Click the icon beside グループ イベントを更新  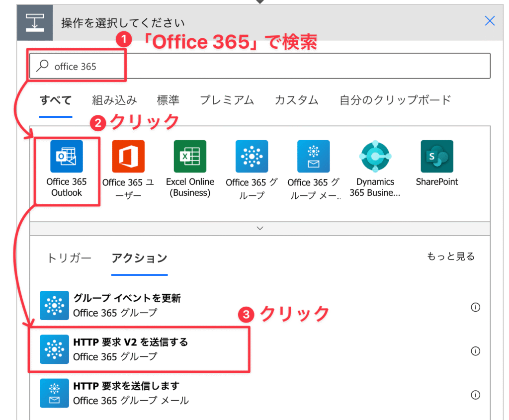point(54,305)
